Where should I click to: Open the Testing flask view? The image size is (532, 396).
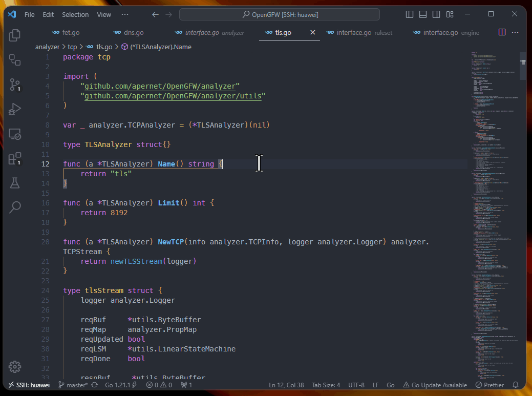15,183
